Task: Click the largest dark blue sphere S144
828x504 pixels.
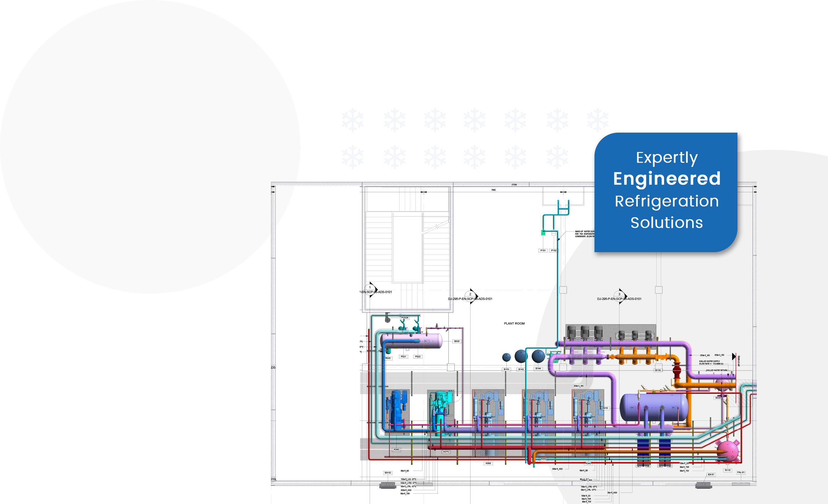Action: pos(538,356)
